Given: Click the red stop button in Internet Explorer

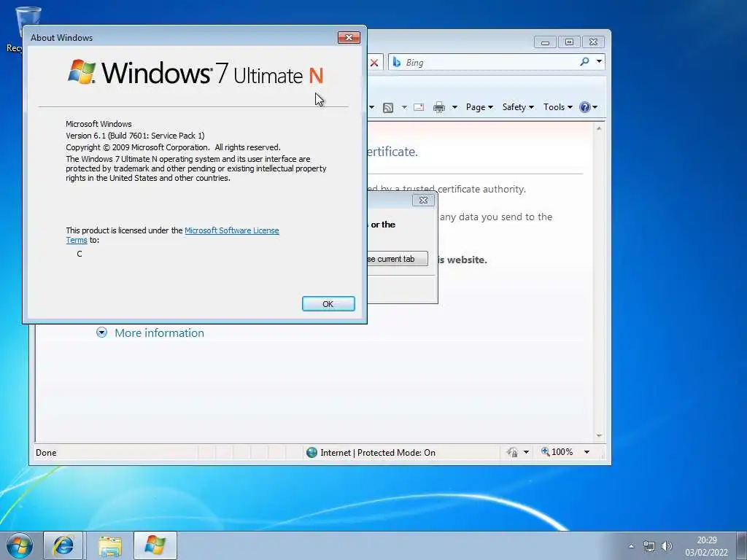Looking at the screenshot, I should click(x=374, y=63).
